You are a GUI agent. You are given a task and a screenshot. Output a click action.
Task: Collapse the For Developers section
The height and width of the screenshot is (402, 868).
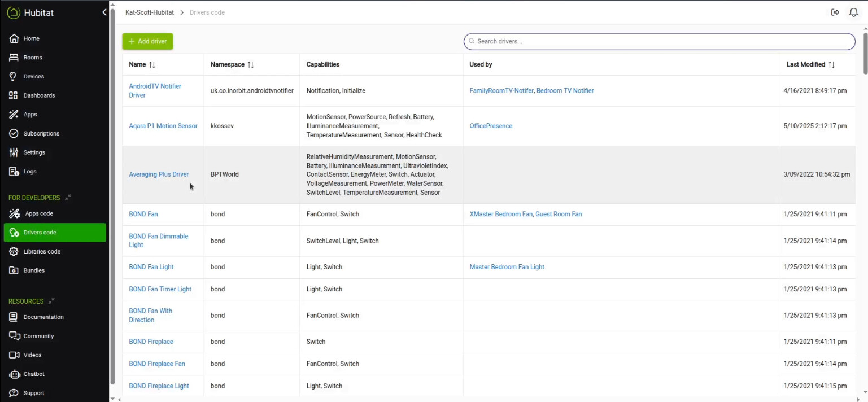coord(68,198)
